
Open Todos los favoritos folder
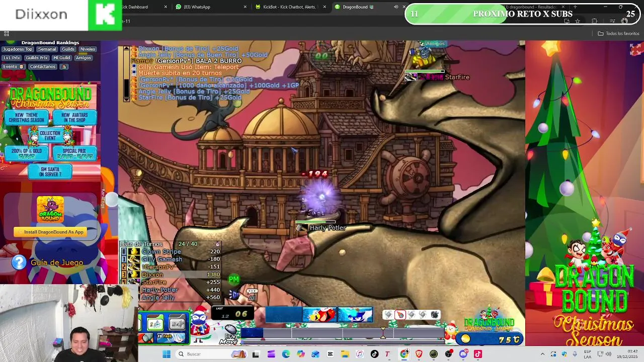pyautogui.click(x=619, y=34)
